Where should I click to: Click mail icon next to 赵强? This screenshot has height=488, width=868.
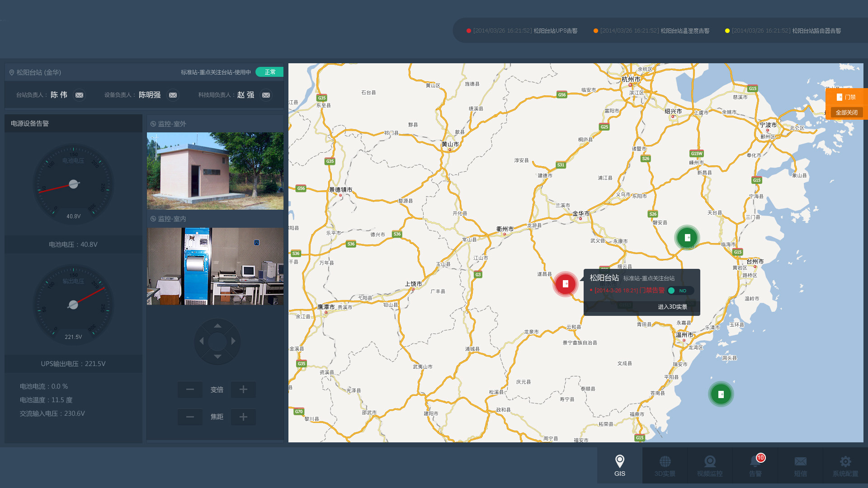(266, 95)
